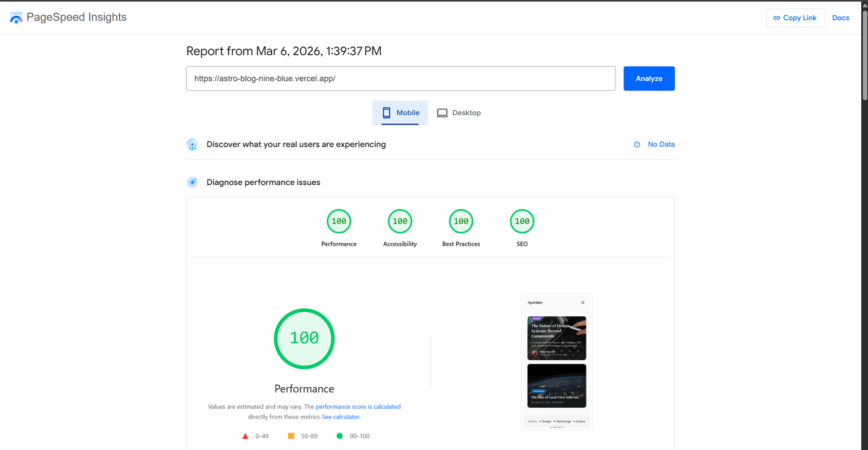Open the Docs link
Viewport: 868px width, 450px height.
(840, 18)
